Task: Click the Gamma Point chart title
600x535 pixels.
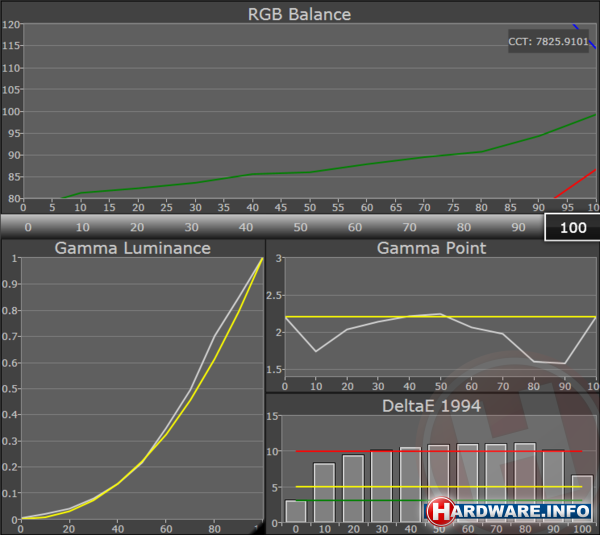Action: click(431, 248)
